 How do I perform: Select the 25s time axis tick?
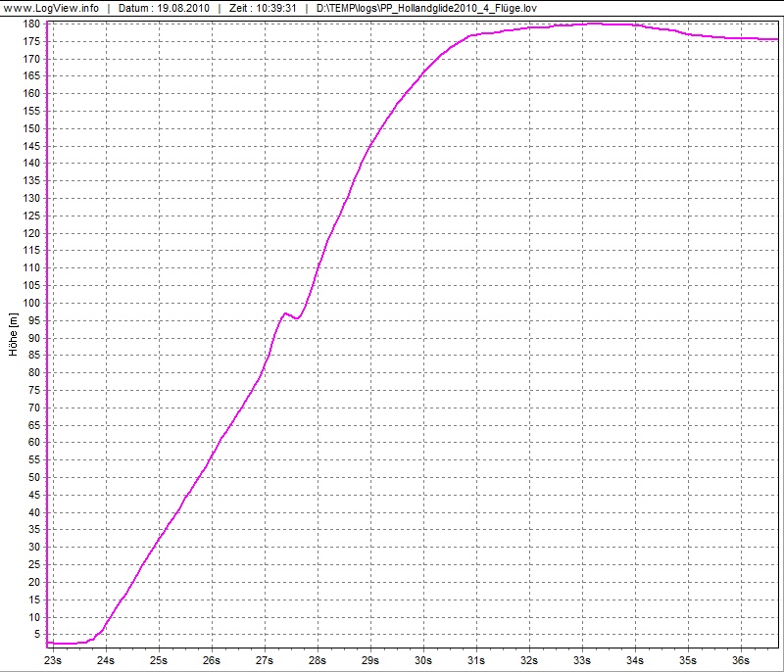click(x=159, y=660)
